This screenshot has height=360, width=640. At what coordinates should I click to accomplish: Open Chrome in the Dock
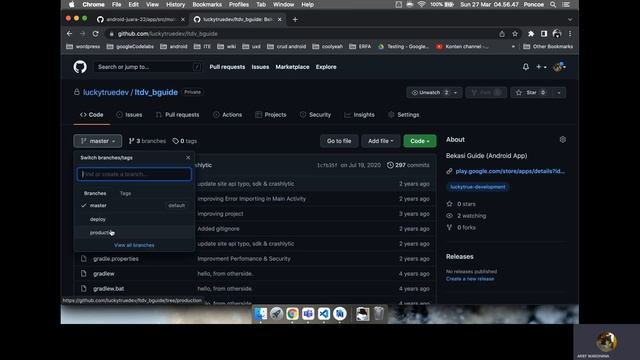click(x=292, y=313)
